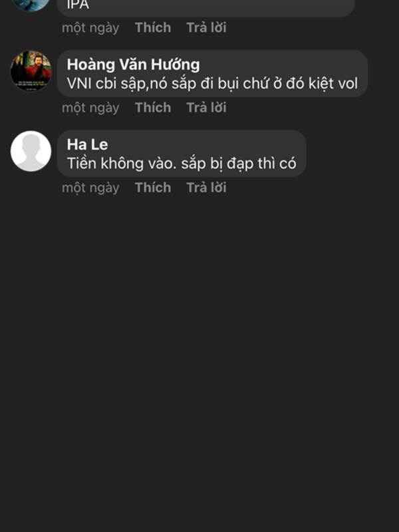Select the comment bubble 'Tiền không vào'

tap(182, 154)
